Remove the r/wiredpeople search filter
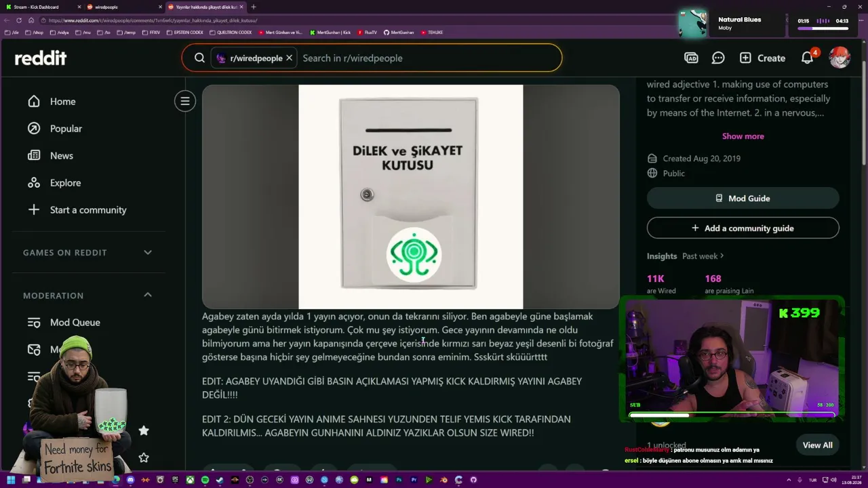Viewport: 868px width, 488px height. coord(289,58)
